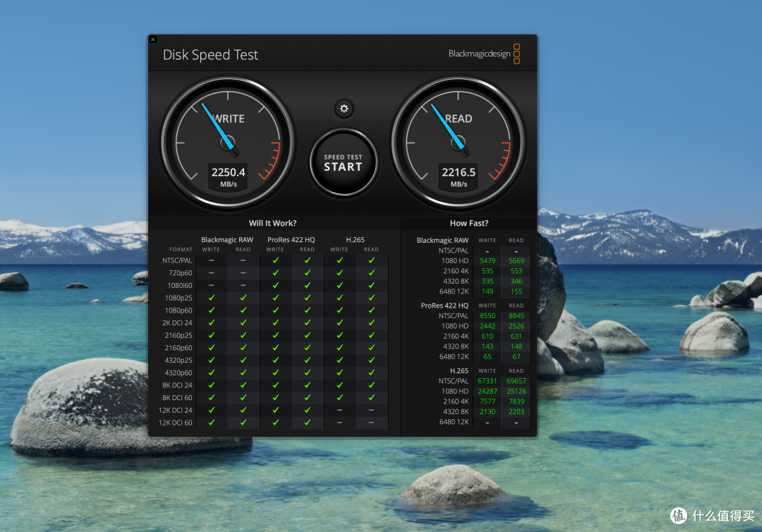Click ProRes 422 HQ column header in Will It Work
The height and width of the screenshot is (532, 762).
[291, 239]
